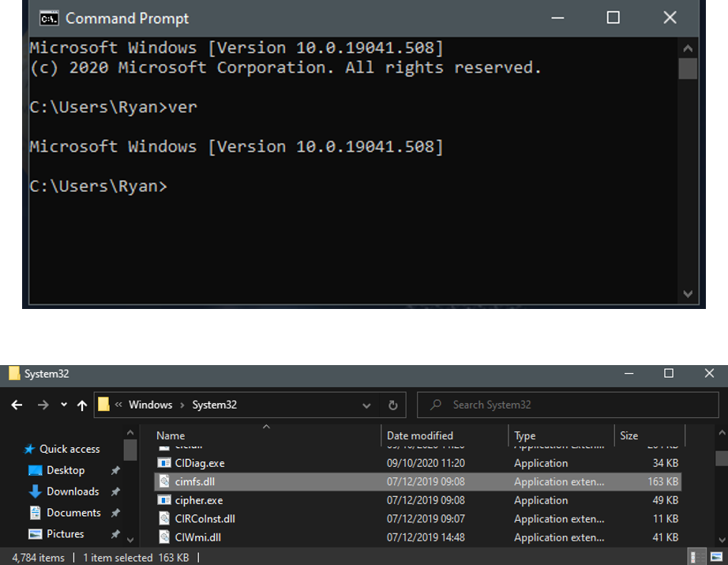This screenshot has height=565, width=728.
Task: Expand the breadcrumb chevron after Windows
Action: (182, 405)
